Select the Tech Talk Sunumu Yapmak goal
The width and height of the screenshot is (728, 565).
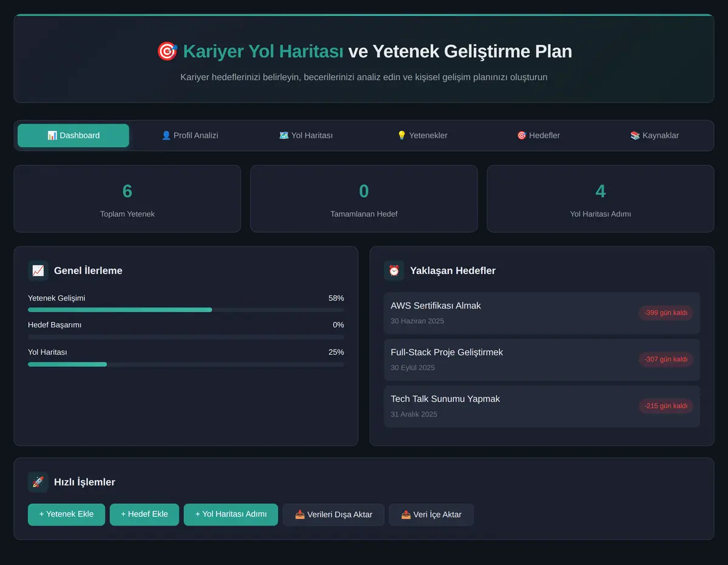[542, 406]
